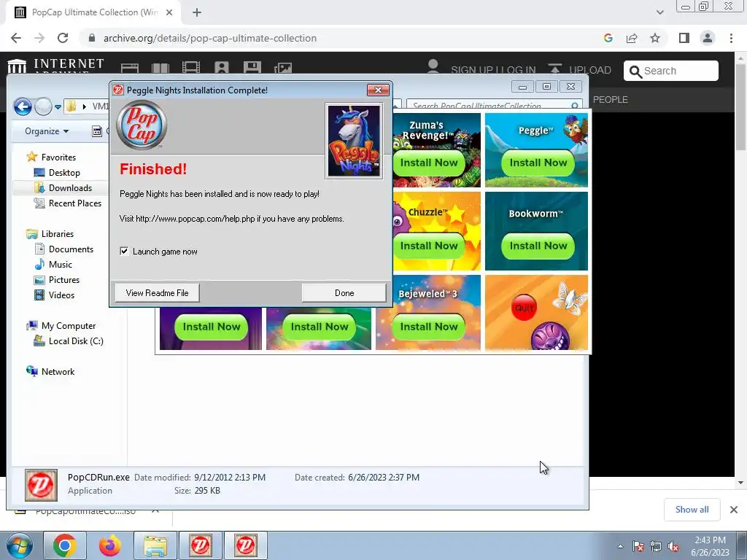The image size is (747, 560).
Task: Click the Chrome back navigation arrow
Action: click(x=16, y=38)
